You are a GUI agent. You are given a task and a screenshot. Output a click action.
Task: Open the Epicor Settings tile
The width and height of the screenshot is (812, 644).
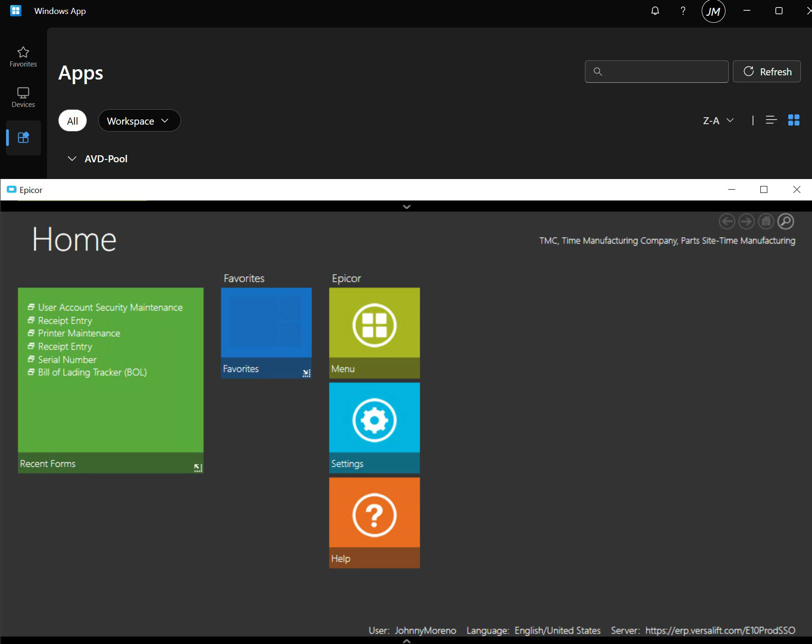374,427
